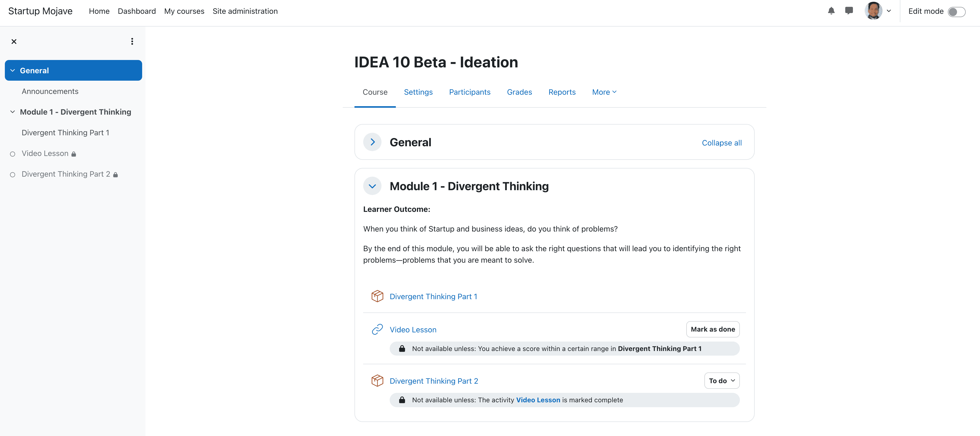This screenshot has height=436, width=980.
Task: Collapse Module 1 - Divergent Thinking section
Action: tap(372, 186)
